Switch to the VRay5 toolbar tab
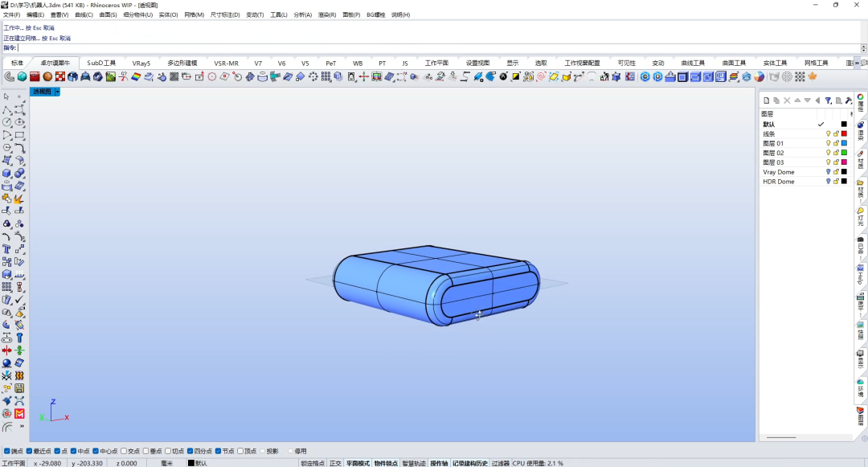Screen dimensions: 868x467 141,63
